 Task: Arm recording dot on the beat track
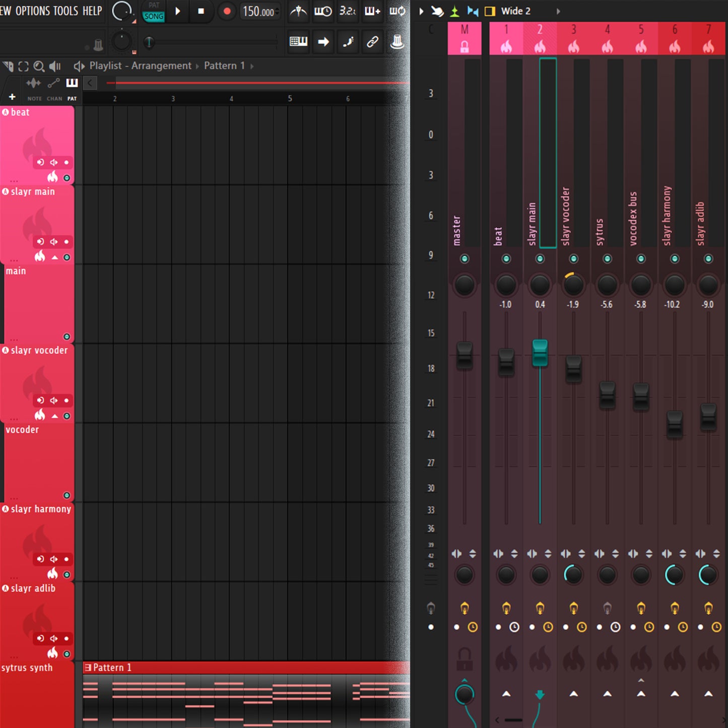[66, 162]
